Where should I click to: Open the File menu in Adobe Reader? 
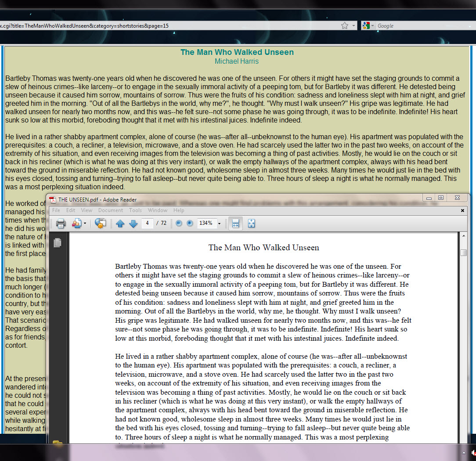(x=56, y=210)
